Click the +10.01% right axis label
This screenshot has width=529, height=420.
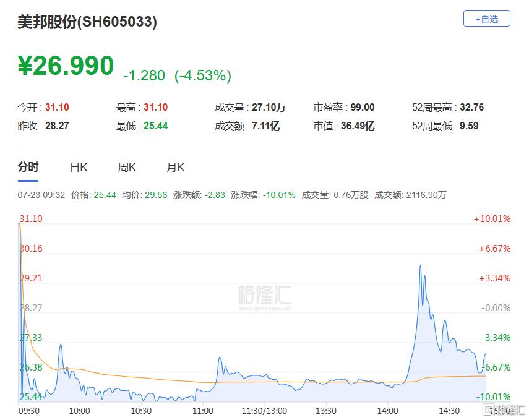click(492, 218)
